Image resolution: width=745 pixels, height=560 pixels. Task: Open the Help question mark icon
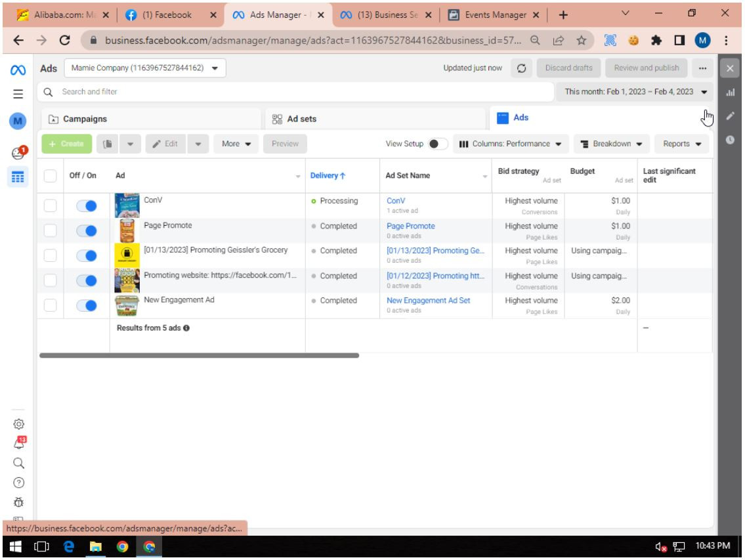[18, 483]
